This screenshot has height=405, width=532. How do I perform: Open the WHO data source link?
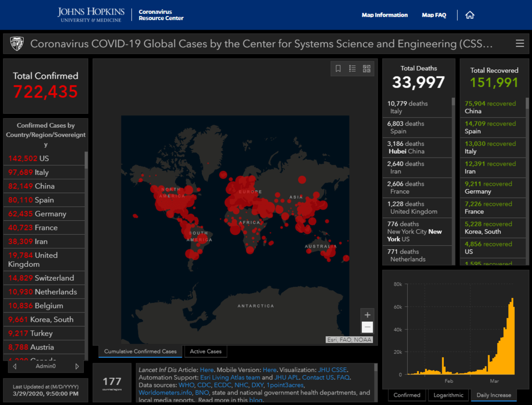coord(186,385)
